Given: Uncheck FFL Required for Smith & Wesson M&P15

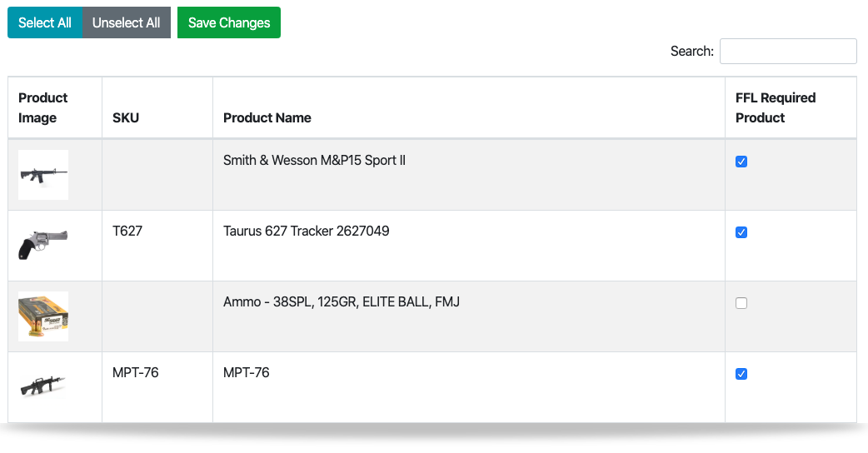Looking at the screenshot, I should point(741,162).
